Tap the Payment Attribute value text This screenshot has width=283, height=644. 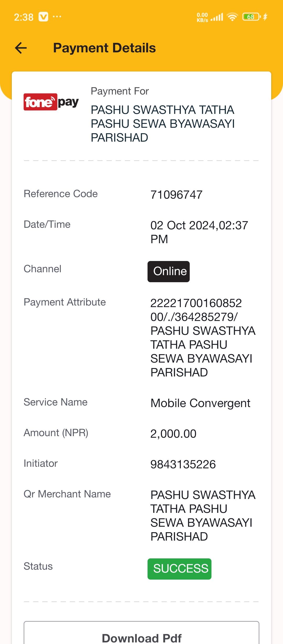point(203,338)
